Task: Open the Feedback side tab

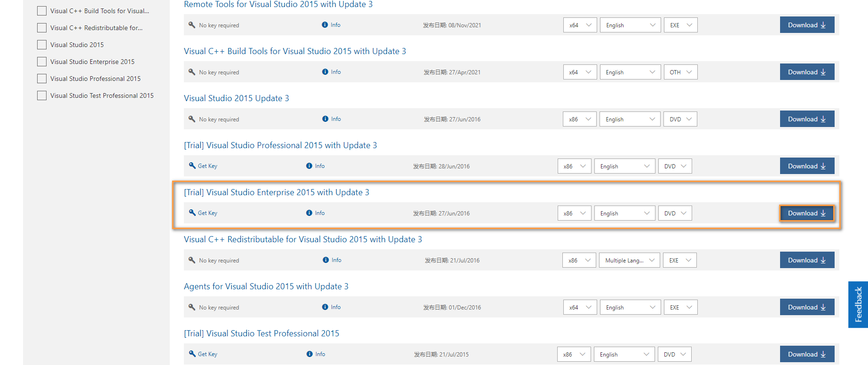Action: [858, 304]
